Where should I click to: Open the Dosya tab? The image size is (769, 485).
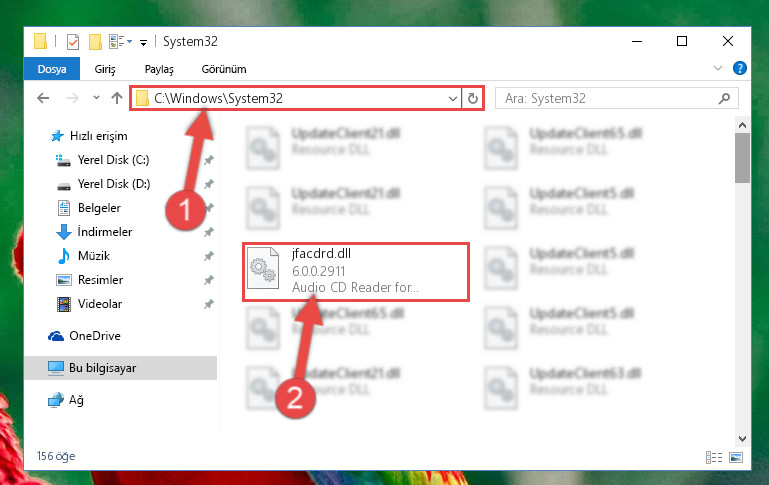click(52, 69)
